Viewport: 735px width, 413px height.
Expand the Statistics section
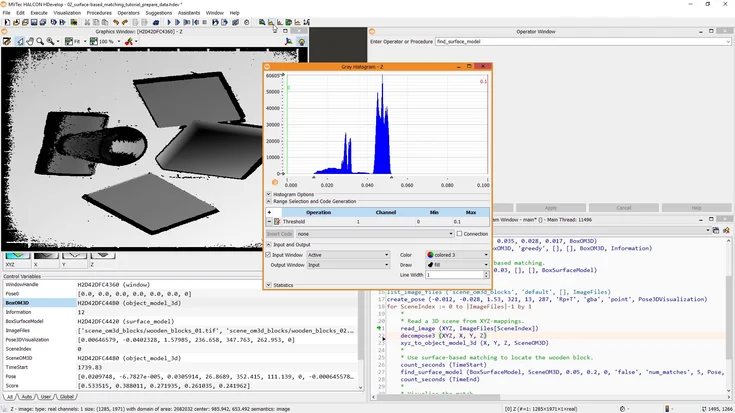click(x=269, y=285)
